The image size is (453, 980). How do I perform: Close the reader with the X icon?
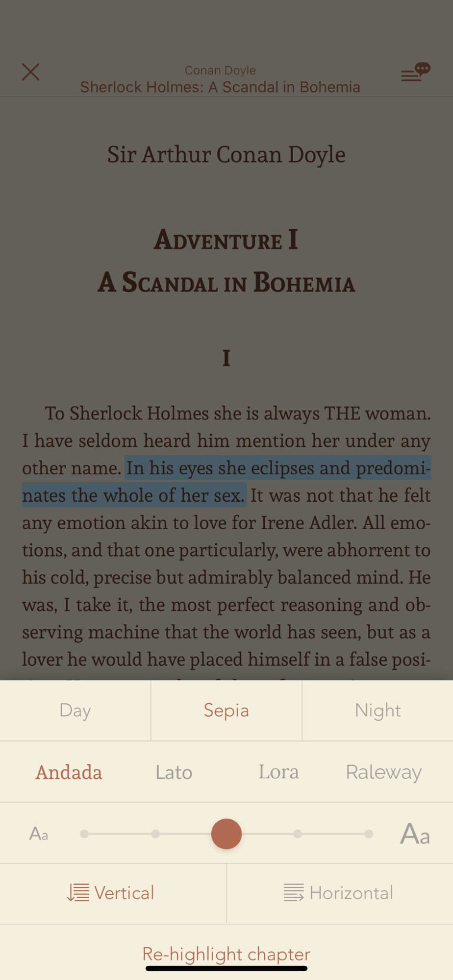click(x=30, y=72)
